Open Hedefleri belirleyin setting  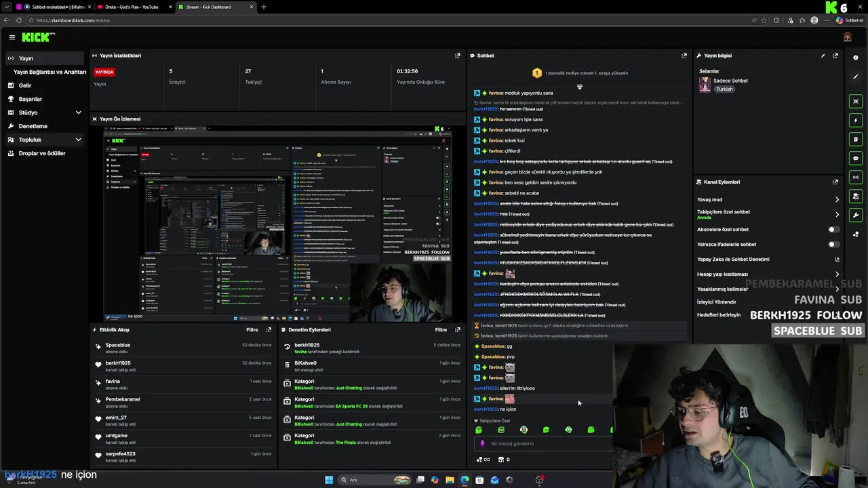719,314
